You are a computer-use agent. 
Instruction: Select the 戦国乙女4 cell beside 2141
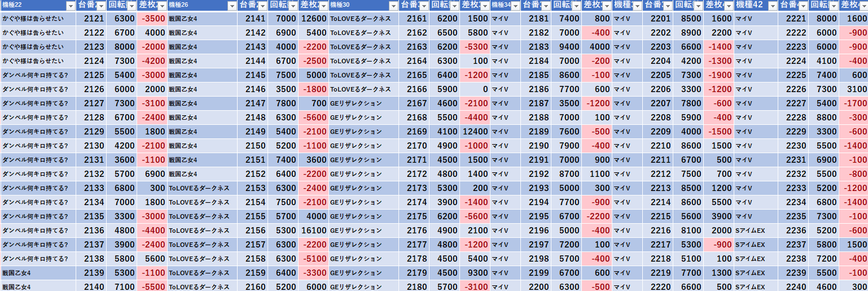coord(202,19)
